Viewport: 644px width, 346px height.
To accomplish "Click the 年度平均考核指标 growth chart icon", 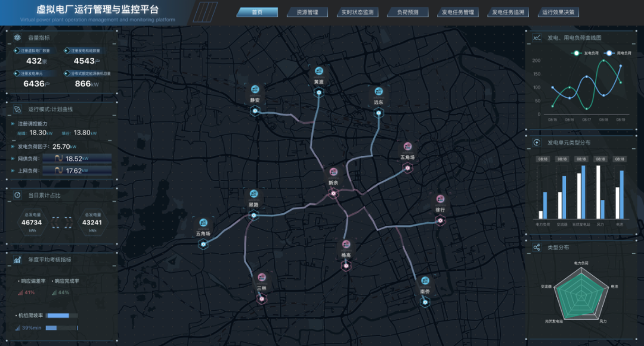I will coord(17,260).
